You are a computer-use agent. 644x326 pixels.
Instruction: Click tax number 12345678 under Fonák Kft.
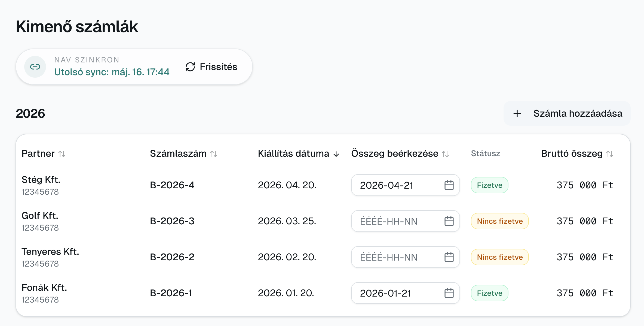tap(40, 300)
